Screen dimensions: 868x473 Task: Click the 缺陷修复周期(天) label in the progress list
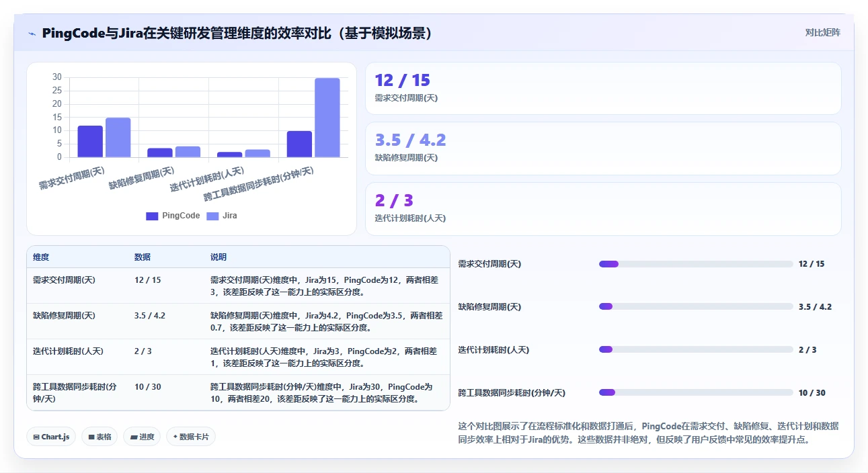(x=489, y=307)
